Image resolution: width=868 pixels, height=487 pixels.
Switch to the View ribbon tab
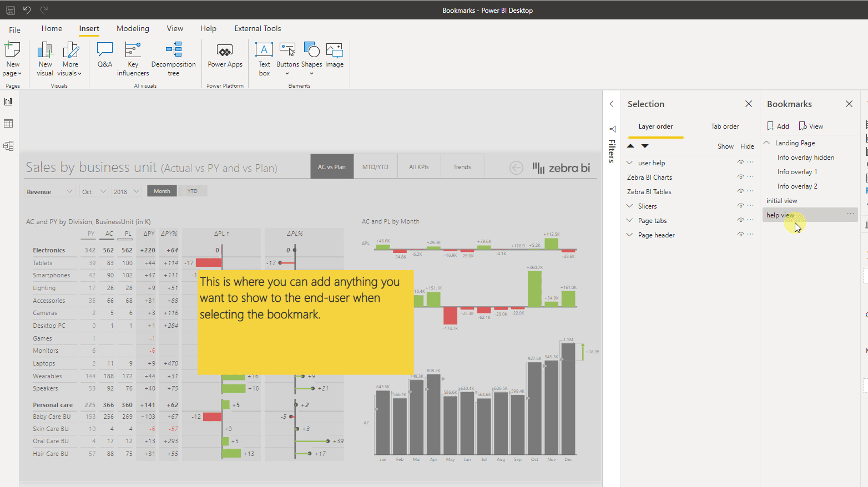[175, 28]
